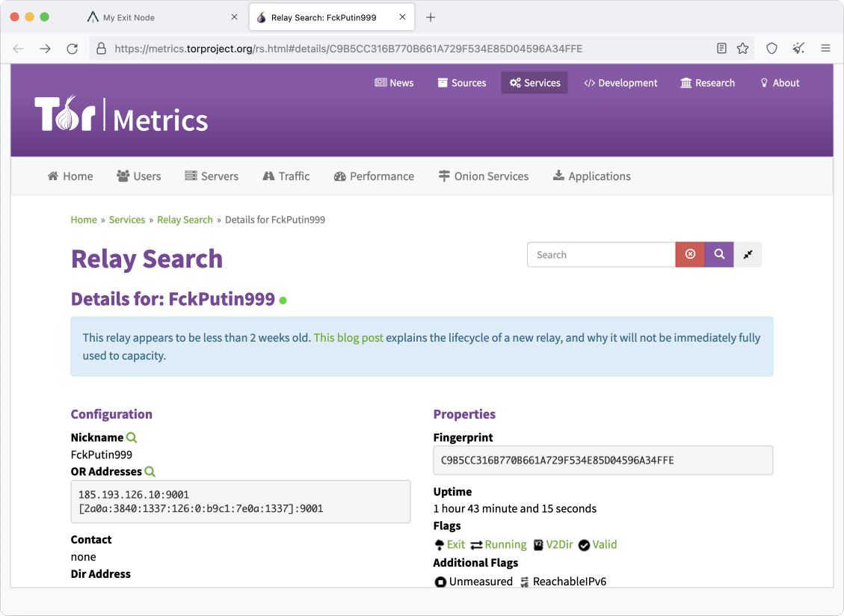Click the 'Details for: FckPutin999' heading
Viewport: 844px width, 616px height.
[x=173, y=299]
